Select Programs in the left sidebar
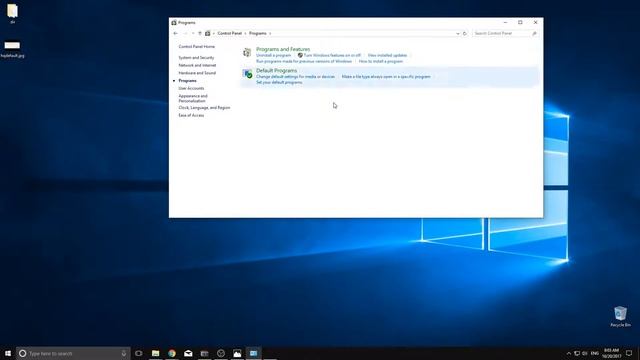The image size is (640, 360). 187,81
